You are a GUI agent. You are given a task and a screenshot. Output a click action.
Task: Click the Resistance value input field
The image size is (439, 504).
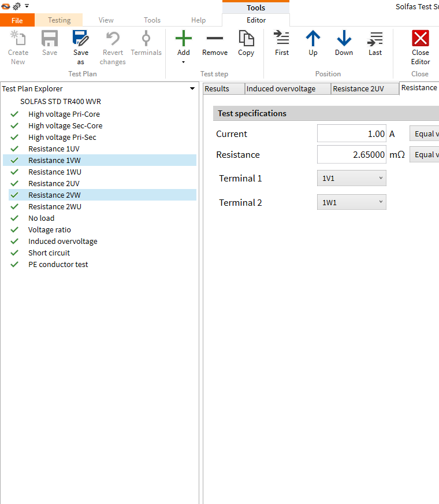pyautogui.click(x=352, y=154)
